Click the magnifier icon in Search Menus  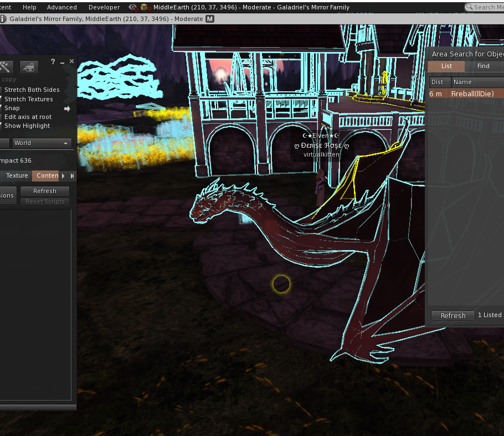[x=469, y=7]
